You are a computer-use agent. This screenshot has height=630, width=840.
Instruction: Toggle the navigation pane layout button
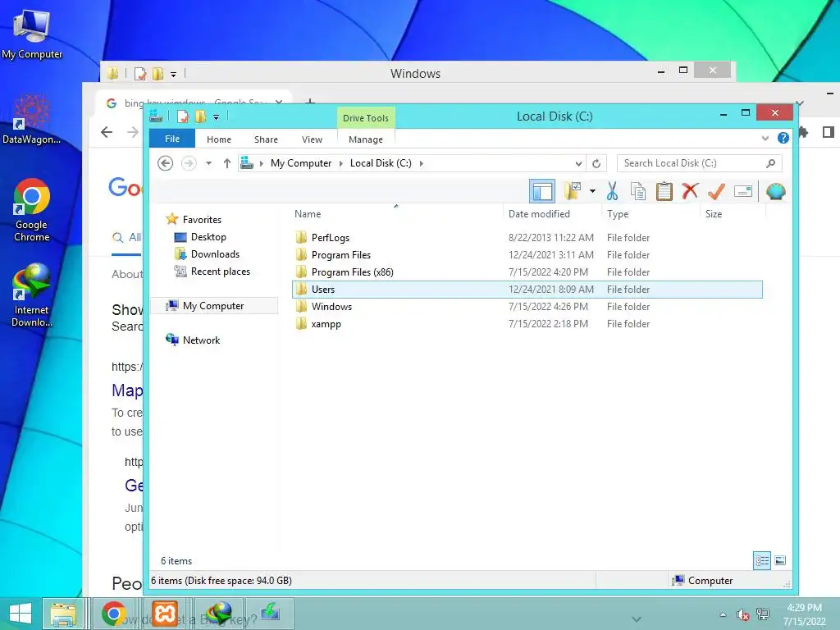(x=541, y=191)
